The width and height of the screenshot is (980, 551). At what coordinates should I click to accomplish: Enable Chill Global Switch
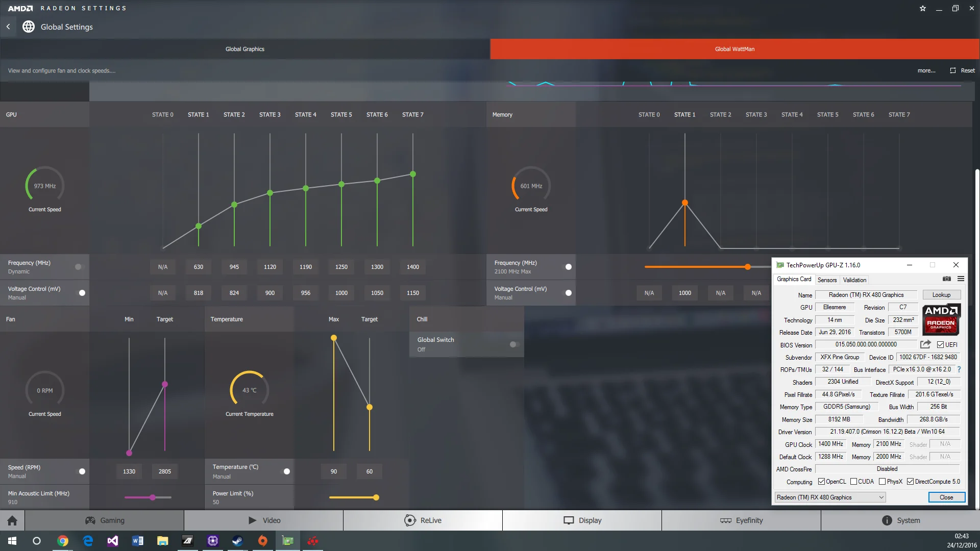514,344
